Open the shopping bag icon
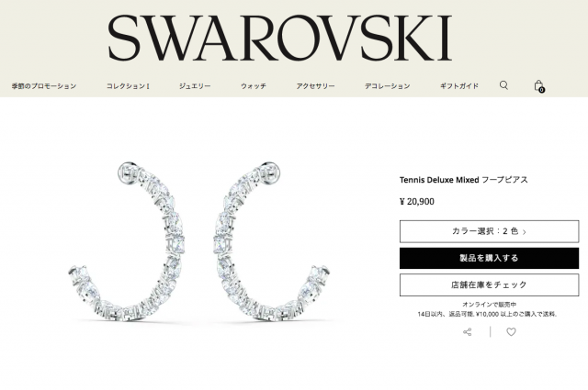The width and height of the screenshot is (588, 390). pyautogui.click(x=539, y=86)
